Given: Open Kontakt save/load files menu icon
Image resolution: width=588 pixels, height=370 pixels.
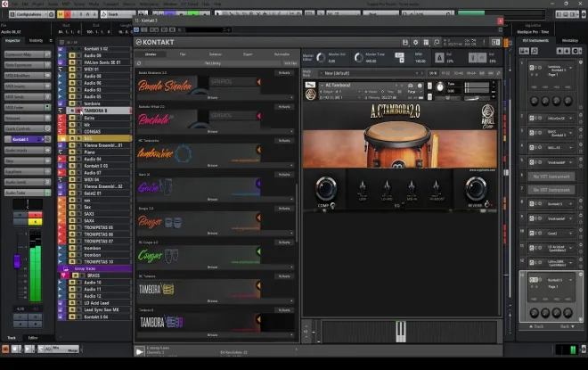Looking at the screenshot, I should 405,43.
